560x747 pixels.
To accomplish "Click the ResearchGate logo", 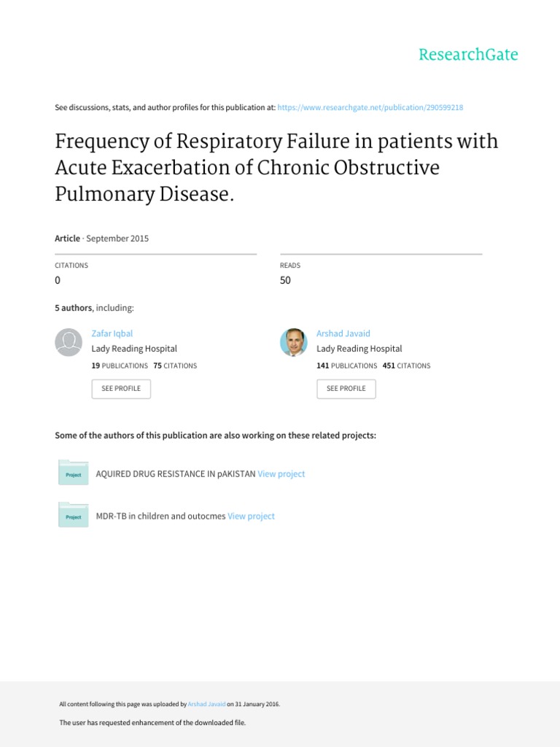I will tap(468, 55).
